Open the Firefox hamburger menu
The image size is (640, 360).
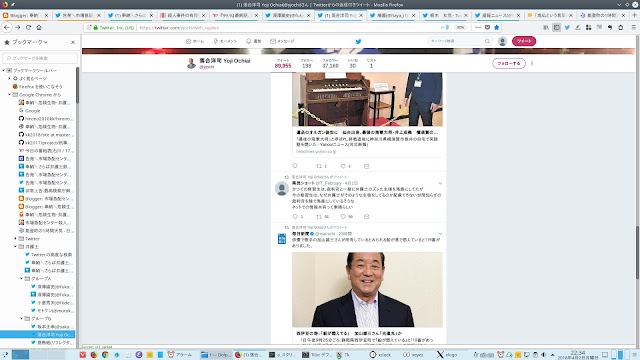[x=633, y=27]
